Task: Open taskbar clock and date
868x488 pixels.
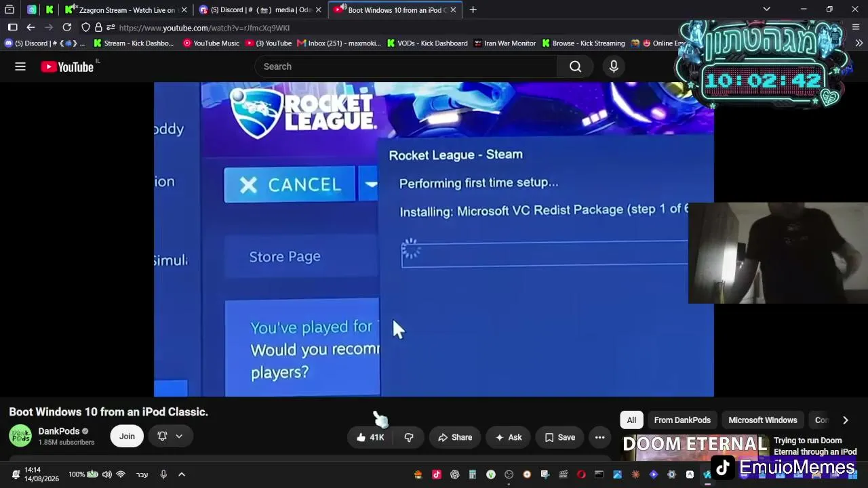Action: tap(41, 474)
